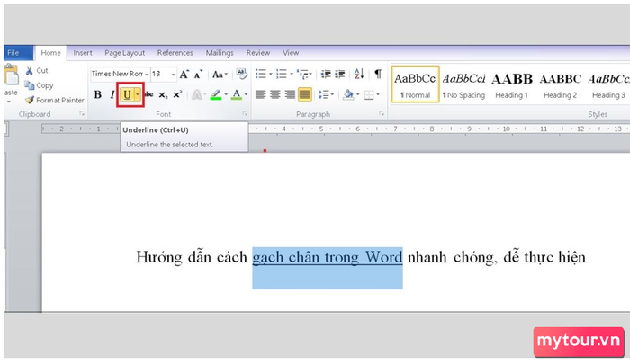Toggle bold formatting
Image resolution: width=630 pixels, height=364 pixels.
(x=97, y=94)
